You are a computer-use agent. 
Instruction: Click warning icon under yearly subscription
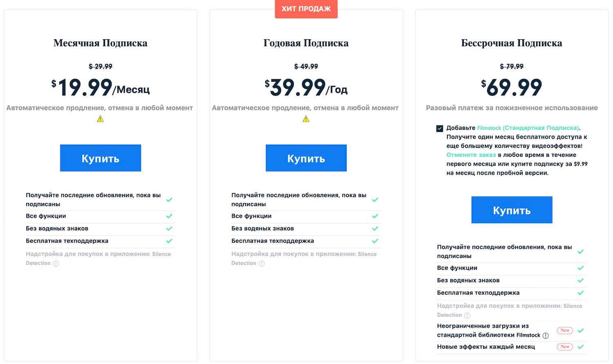306,119
